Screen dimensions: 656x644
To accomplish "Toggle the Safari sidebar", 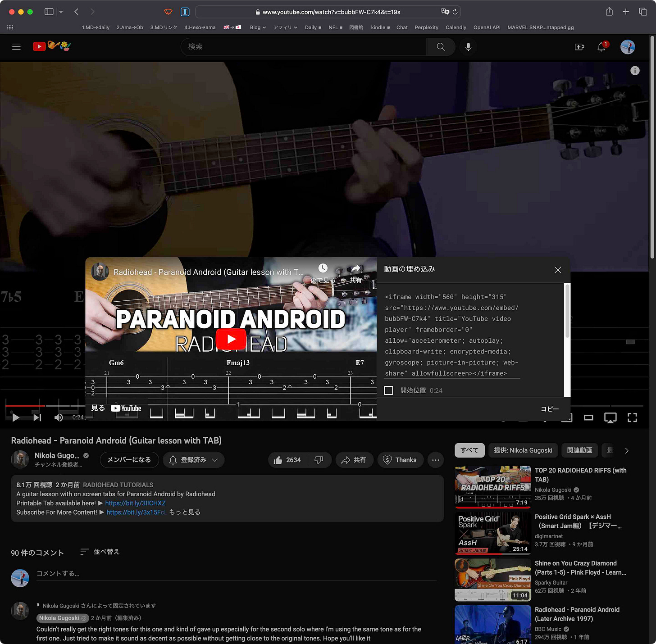I will 49,12.
